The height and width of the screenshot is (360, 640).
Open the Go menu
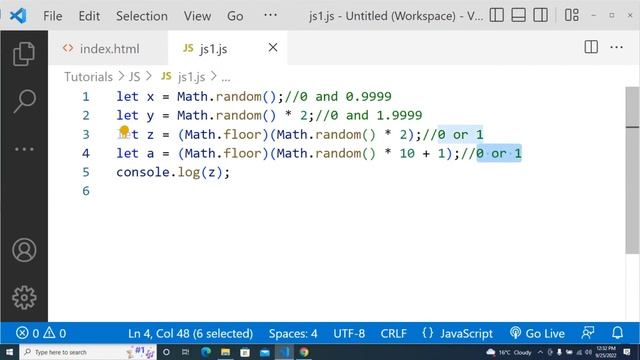(235, 16)
